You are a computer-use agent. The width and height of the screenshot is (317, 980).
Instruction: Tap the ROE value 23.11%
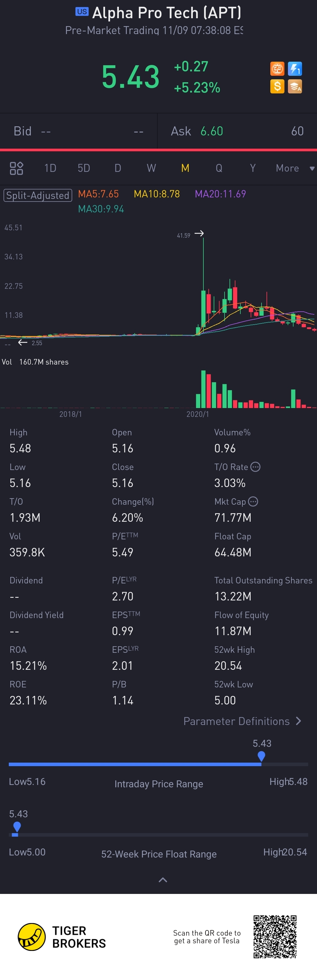click(x=28, y=700)
